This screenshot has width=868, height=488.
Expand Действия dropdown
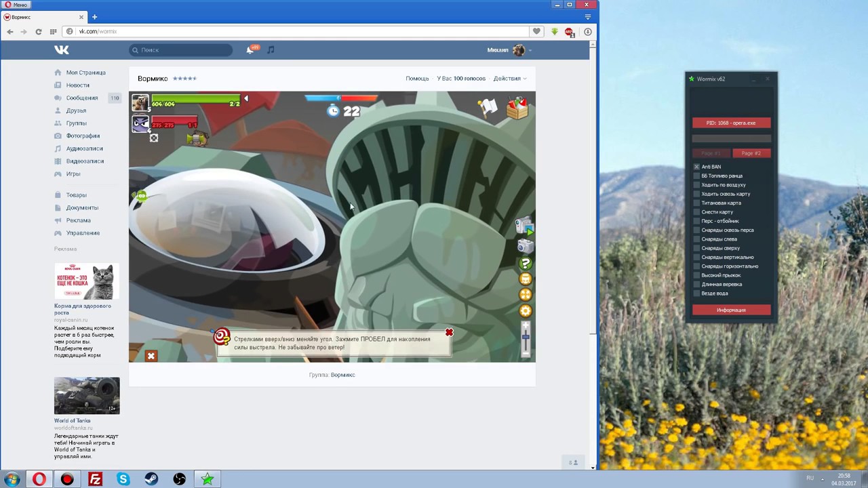point(509,79)
